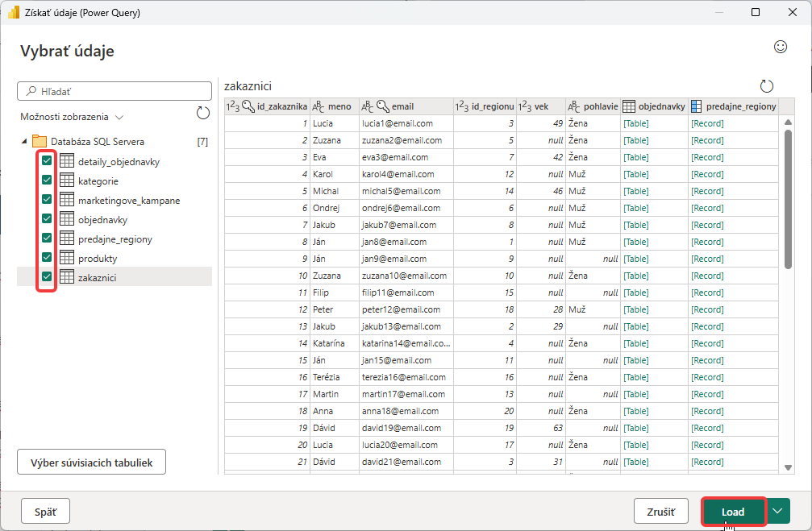
Task: Click the Zrušiť button
Action: pos(660,512)
